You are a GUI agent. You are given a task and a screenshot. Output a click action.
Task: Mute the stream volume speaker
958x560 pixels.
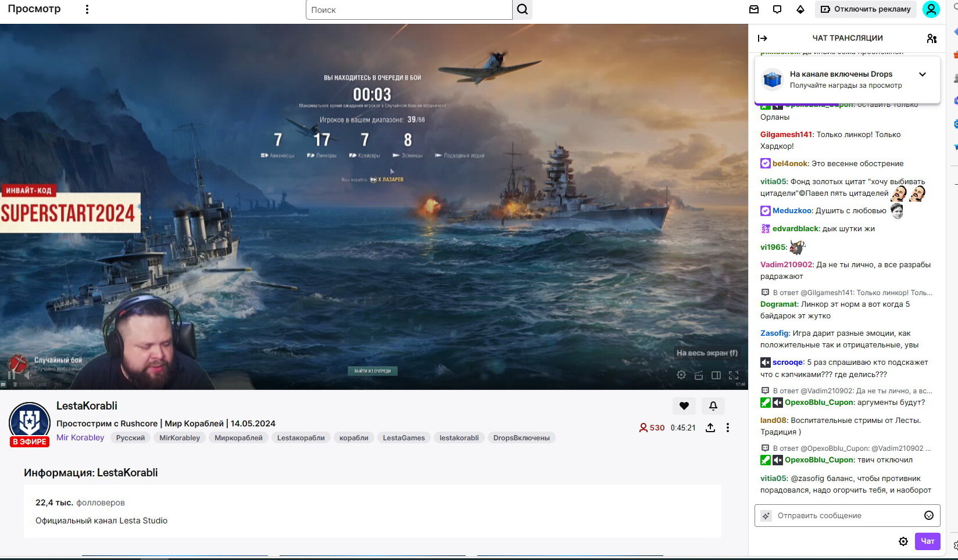click(x=27, y=375)
